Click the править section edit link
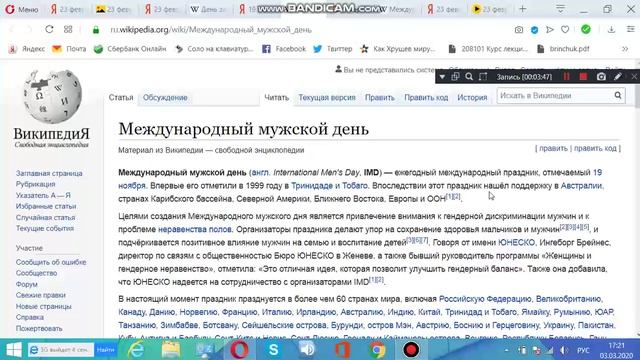Image resolution: width=640 pixels, height=360 pixels. (553, 149)
